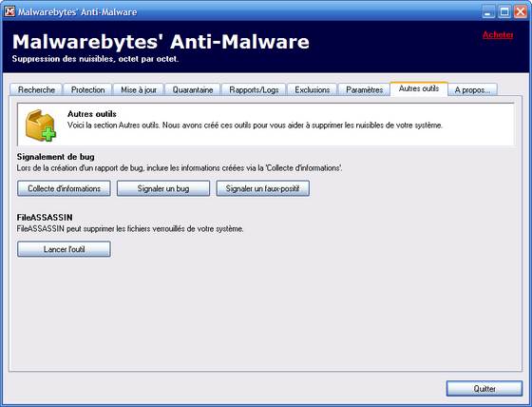Image resolution: width=532 pixels, height=407 pixels.
Task: Click the 'Voici la section Autres outils' description
Action: pyautogui.click(x=255, y=126)
